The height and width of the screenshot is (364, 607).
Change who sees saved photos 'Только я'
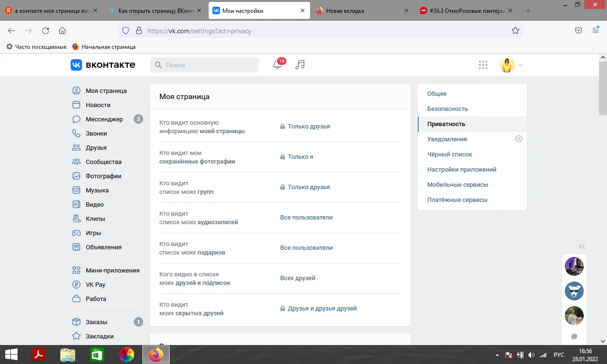click(300, 157)
